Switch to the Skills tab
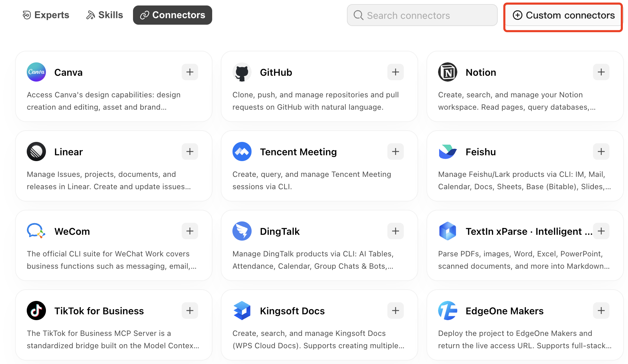Viewport: 628px width, 364px height. (x=105, y=15)
